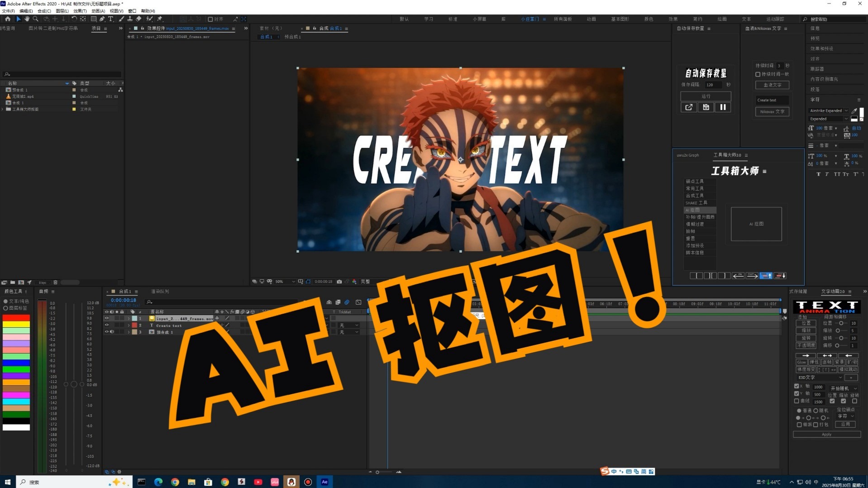Viewport: 868px width, 488px height.
Task: Select the Brush tool
Action: [122, 19]
